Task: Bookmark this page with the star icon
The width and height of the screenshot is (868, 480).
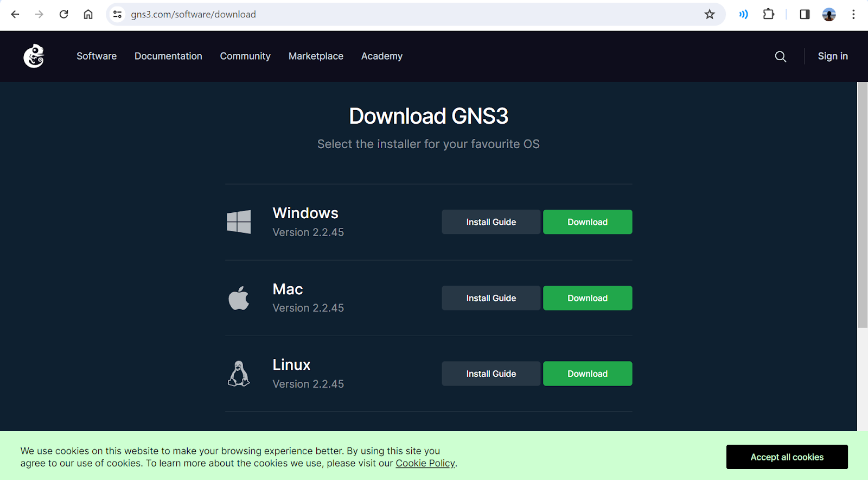Action: 710,14
